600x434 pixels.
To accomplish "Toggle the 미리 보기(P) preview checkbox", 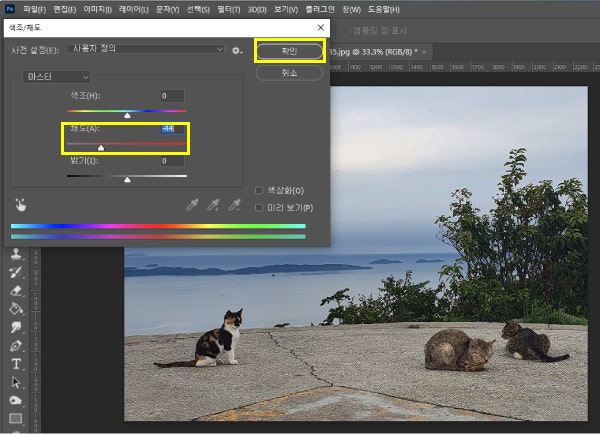I will (x=259, y=207).
